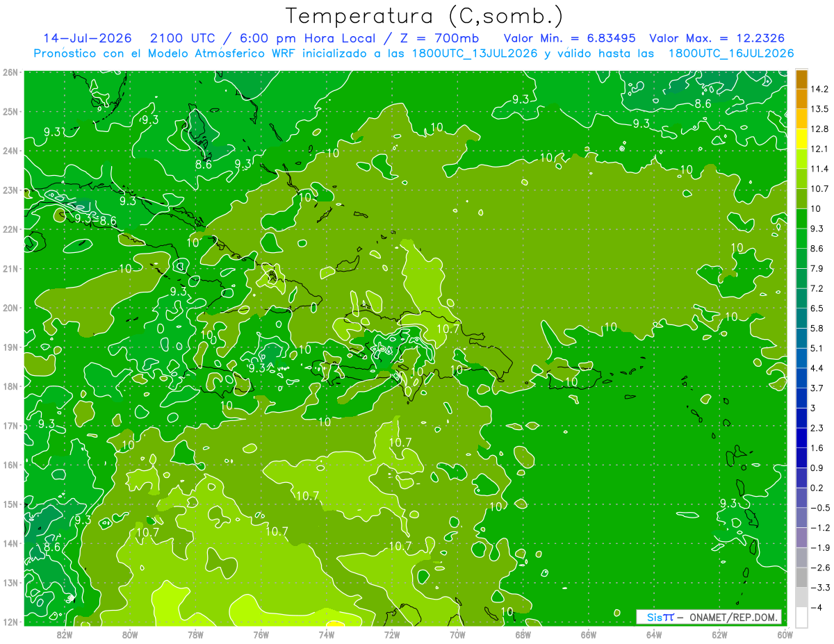
Task: Click the '76W' longitude axis label
Action: click(x=261, y=635)
